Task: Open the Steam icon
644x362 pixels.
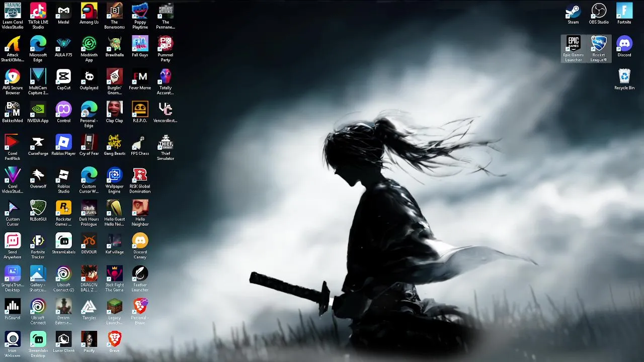Action: 573,11
